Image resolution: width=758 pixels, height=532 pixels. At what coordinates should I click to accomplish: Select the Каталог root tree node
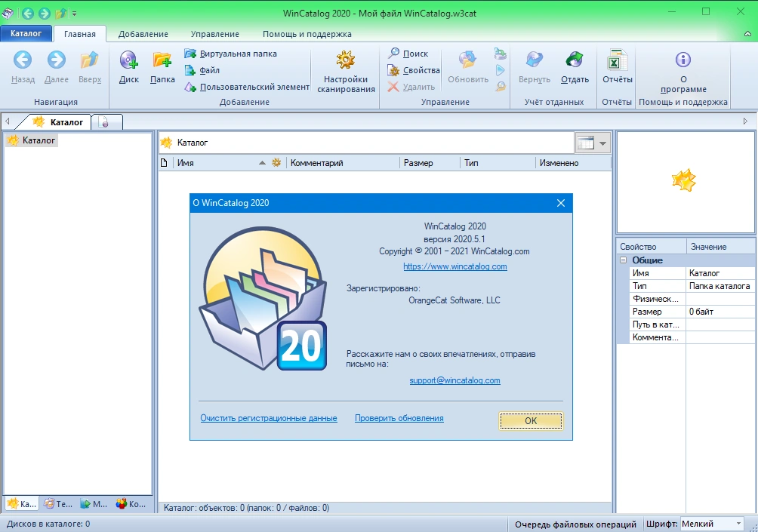click(32, 140)
